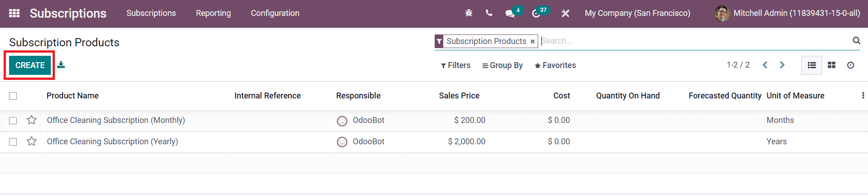868x196 pixels.
Task: Sort by Responsible column
Action: tap(358, 96)
